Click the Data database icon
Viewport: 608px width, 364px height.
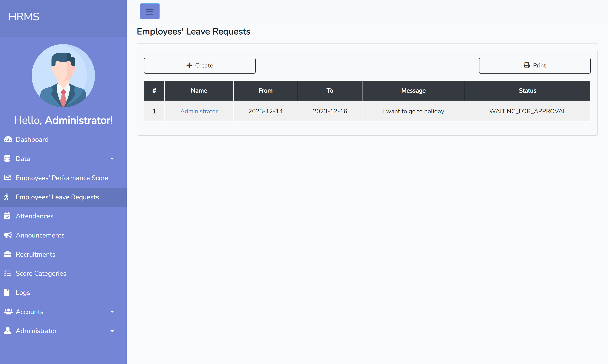click(7, 158)
